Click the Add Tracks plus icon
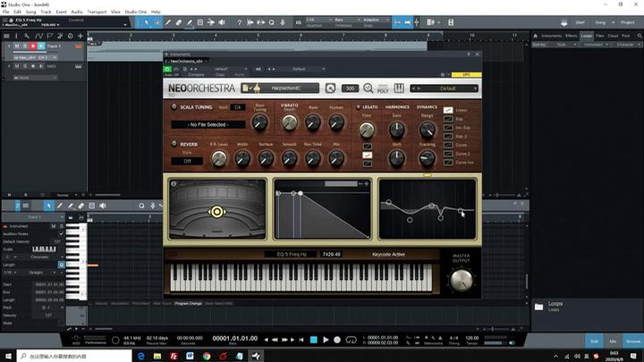The width and height of the screenshot is (644, 362). [x=80, y=36]
